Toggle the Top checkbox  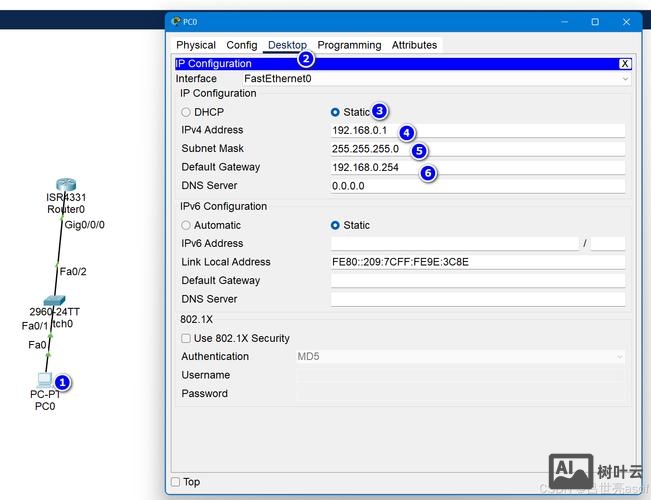pos(176,482)
